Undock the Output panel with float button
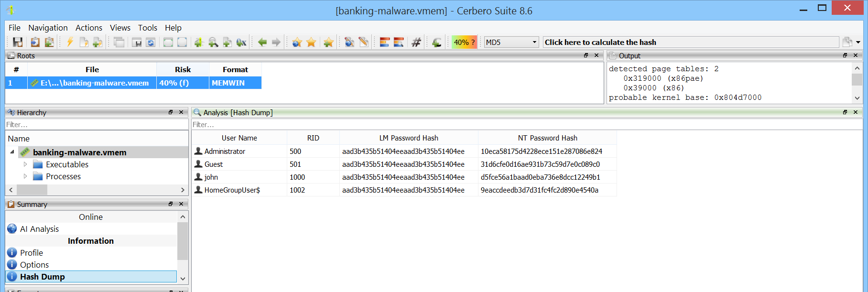Viewport: 868px width, 292px height. click(845, 55)
